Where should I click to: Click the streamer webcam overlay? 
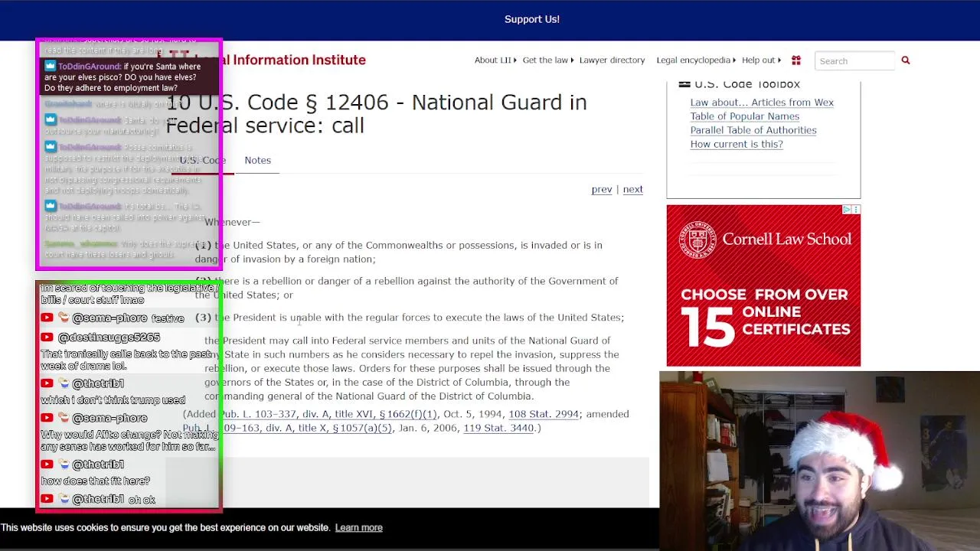coord(819,461)
